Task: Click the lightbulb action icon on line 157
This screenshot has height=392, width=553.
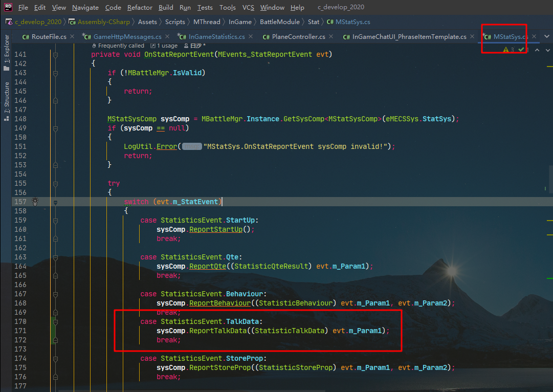Action: (35, 201)
